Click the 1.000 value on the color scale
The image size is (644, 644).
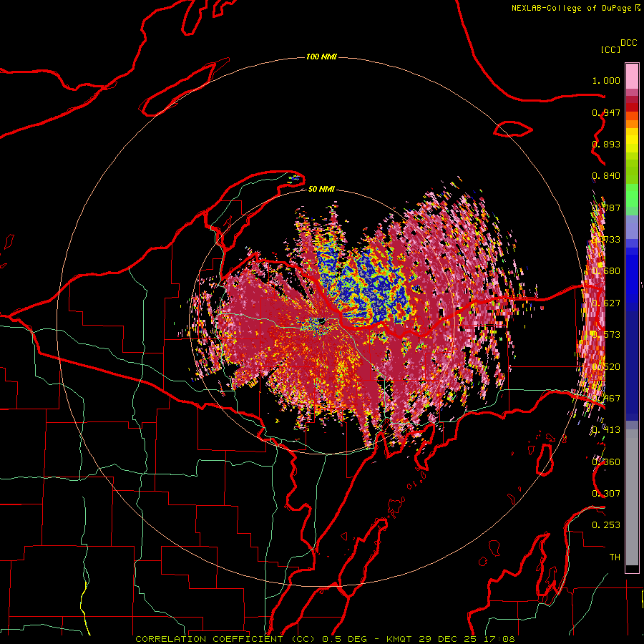click(x=606, y=80)
